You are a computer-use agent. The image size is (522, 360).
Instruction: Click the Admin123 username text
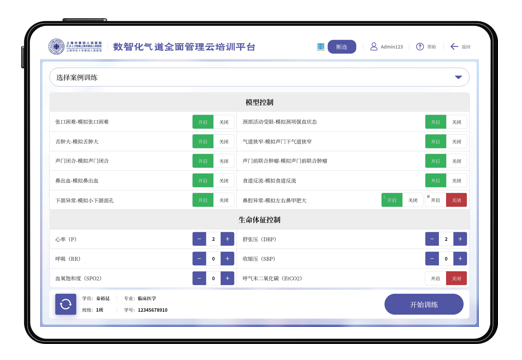(x=392, y=47)
